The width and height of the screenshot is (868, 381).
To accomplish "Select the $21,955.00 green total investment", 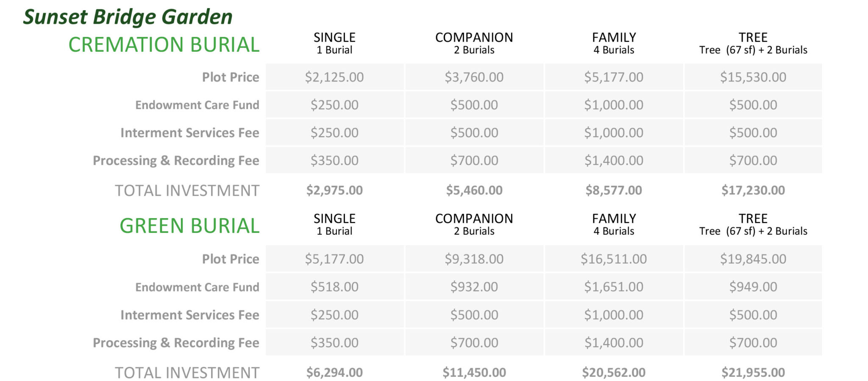I will click(x=753, y=373).
